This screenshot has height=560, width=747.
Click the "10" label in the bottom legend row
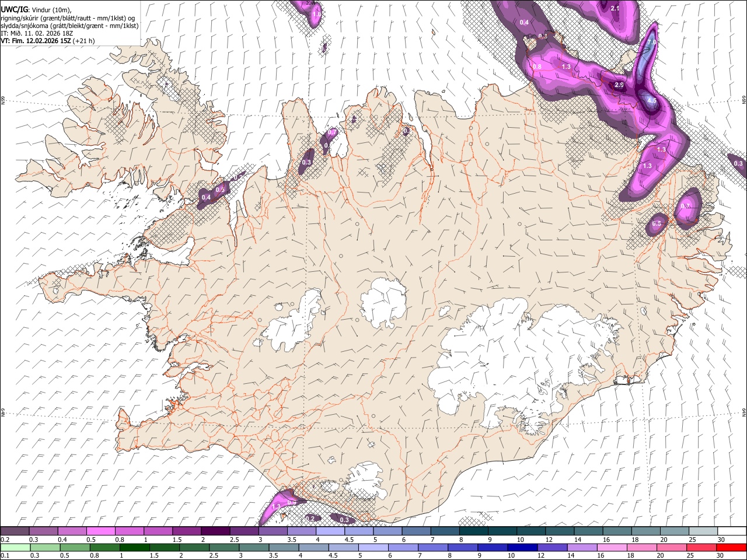[x=511, y=555]
